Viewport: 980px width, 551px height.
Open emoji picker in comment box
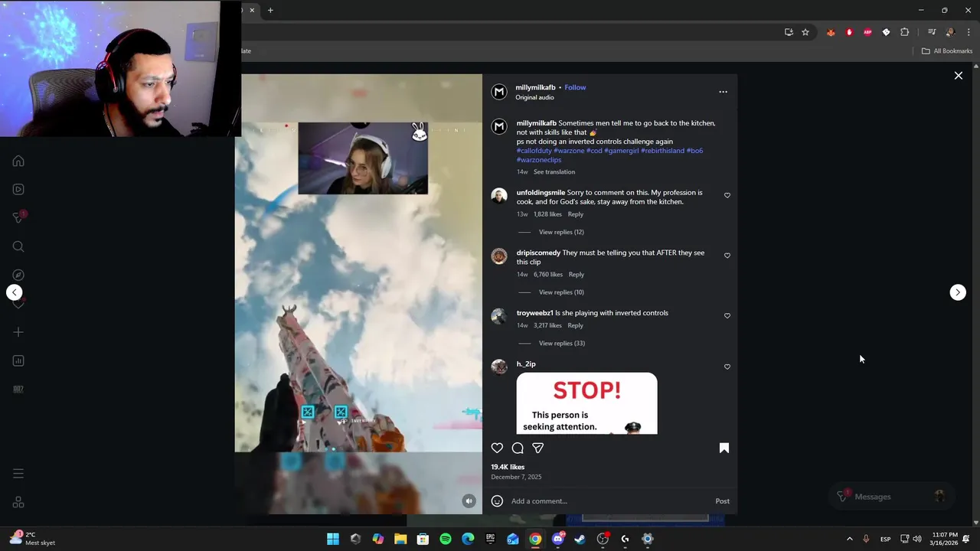point(497,501)
